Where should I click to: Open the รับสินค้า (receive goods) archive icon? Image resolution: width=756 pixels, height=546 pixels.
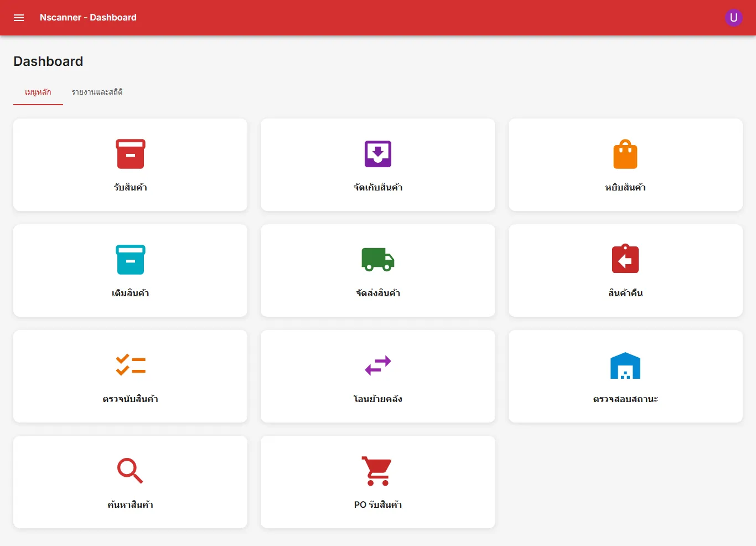130,153
